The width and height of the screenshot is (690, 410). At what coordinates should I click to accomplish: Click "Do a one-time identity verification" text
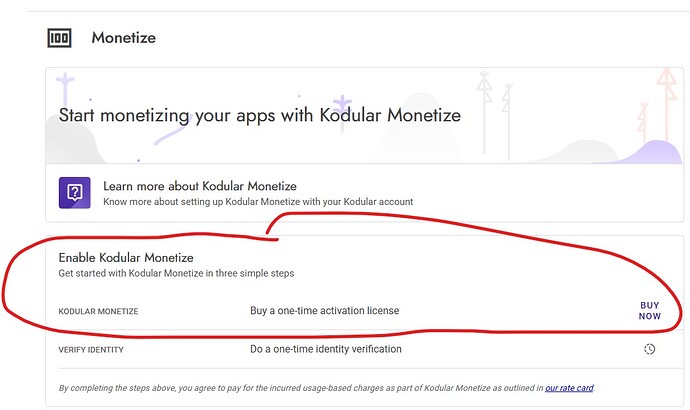click(x=325, y=349)
